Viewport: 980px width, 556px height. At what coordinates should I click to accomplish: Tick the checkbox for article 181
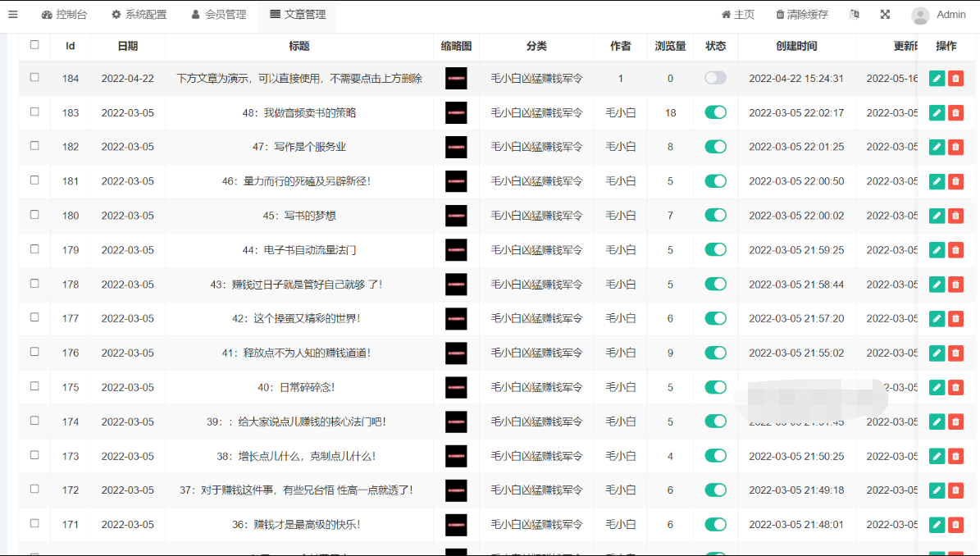coord(34,180)
